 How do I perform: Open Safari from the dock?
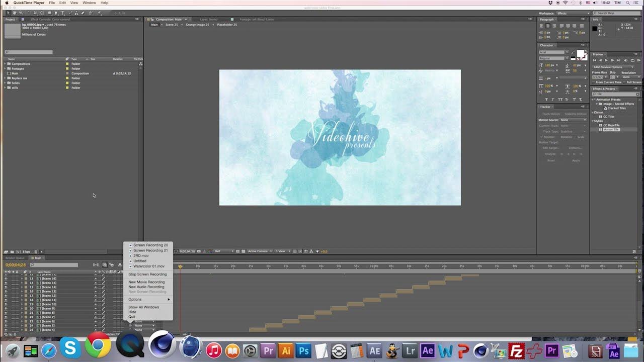pos(49,350)
